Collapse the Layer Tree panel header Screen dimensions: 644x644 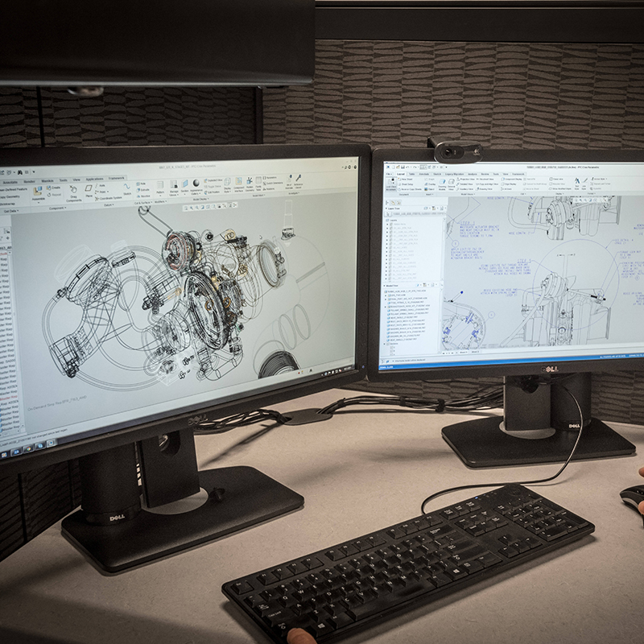[x=392, y=208]
